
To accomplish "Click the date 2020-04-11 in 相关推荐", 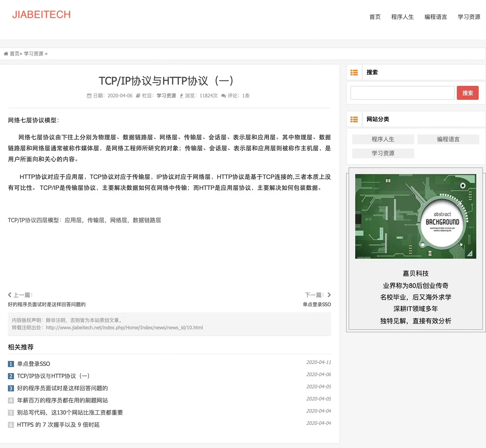I will point(319,362).
